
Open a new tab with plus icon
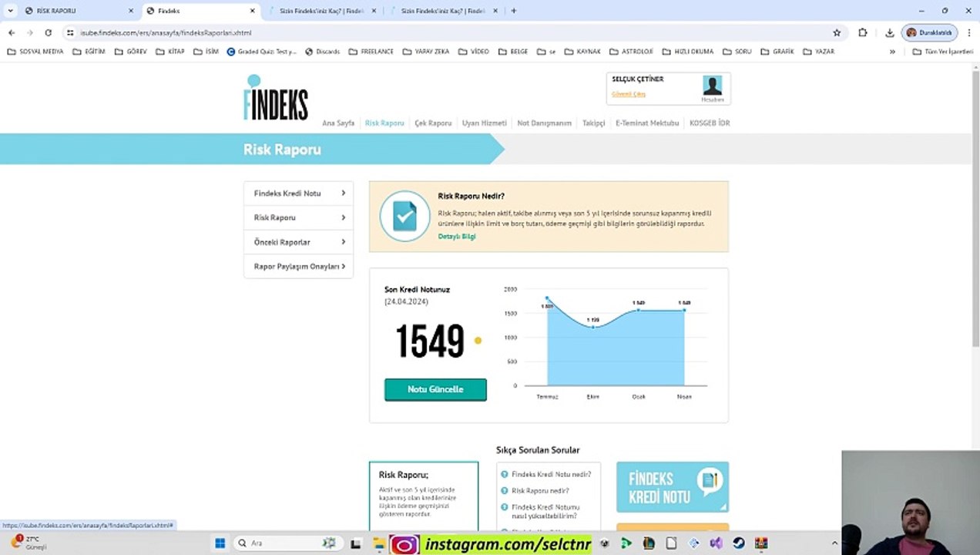point(514,11)
